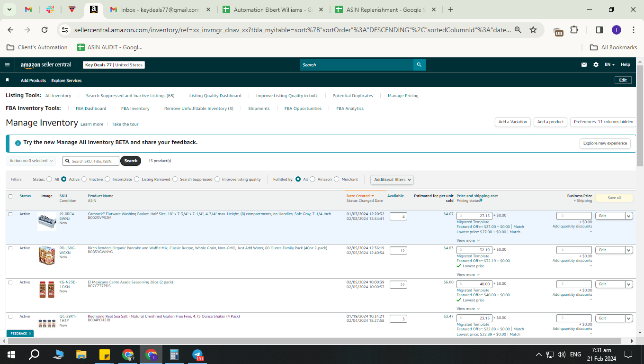Expand View more for El Mexicano row
The width and height of the screenshot is (644, 364).
point(468,309)
